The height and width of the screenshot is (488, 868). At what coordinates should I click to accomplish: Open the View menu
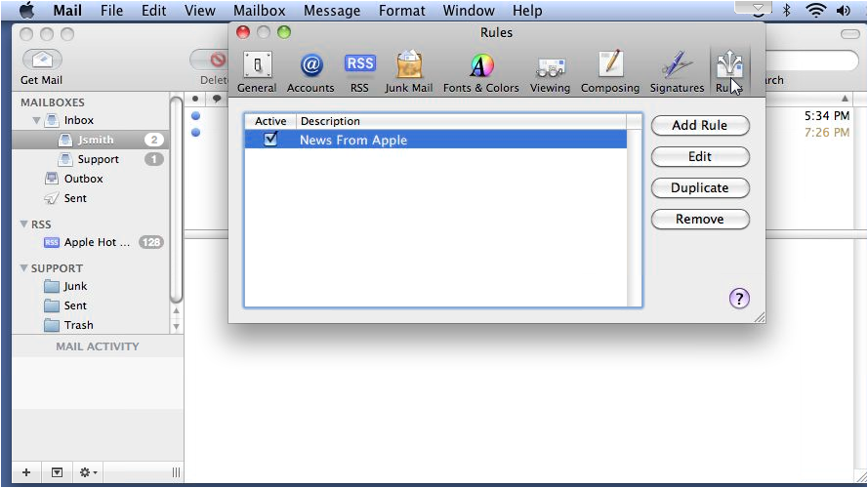point(200,10)
